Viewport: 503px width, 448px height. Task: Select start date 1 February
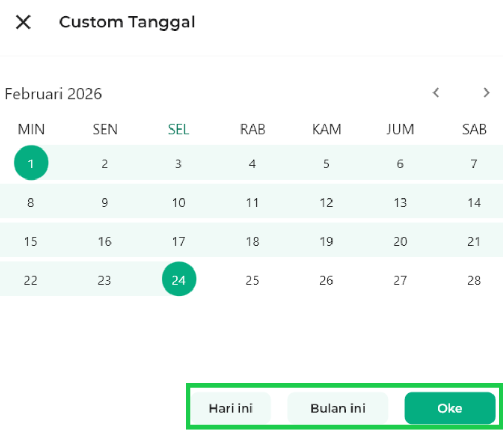click(31, 163)
